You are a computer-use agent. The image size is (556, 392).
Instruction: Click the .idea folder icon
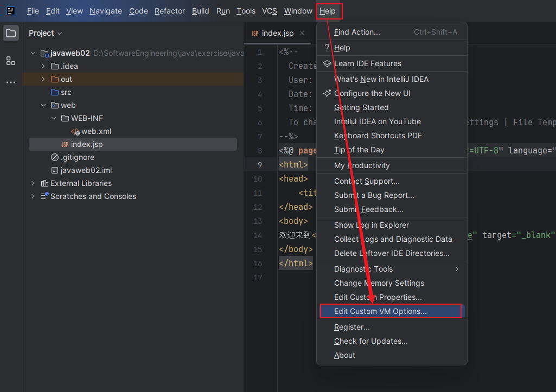coord(55,66)
